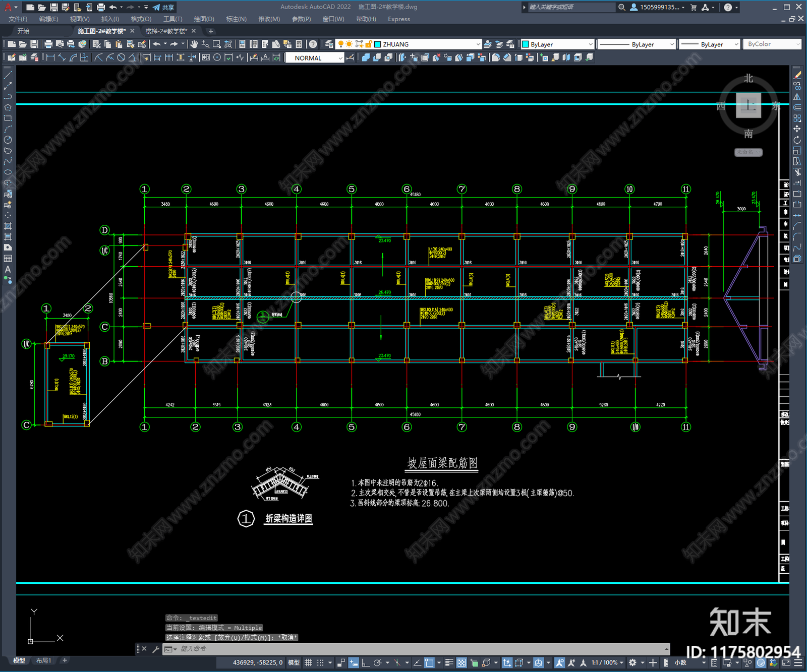807x672 pixels.
Task: Select the Hatch tool in the draw toolbar
Action: click(8, 226)
